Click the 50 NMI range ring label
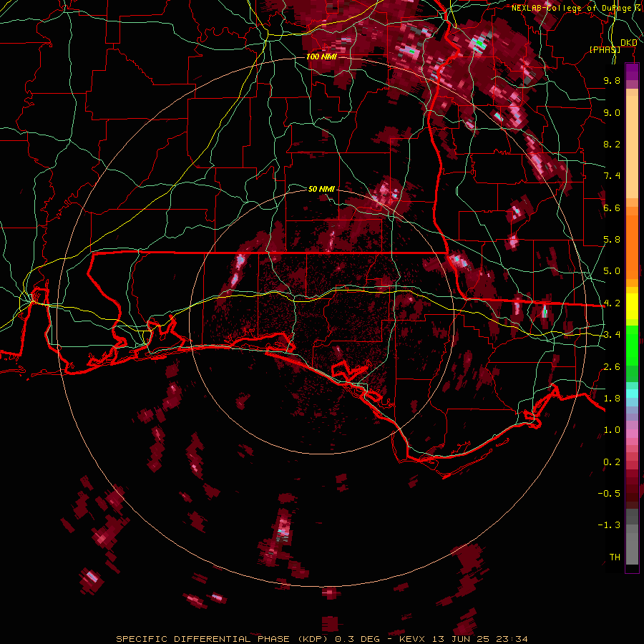The width and height of the screenshot is (644, 644). click(321, 189)
